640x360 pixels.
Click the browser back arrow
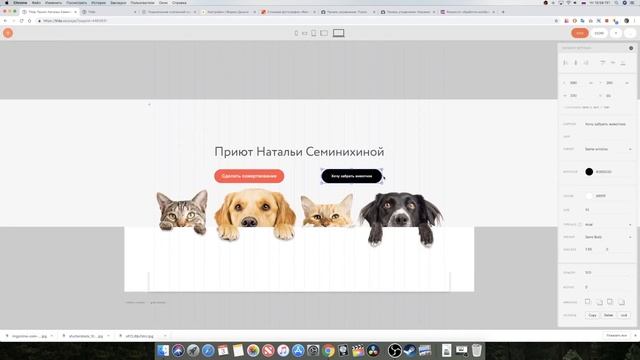coord(5,20)
